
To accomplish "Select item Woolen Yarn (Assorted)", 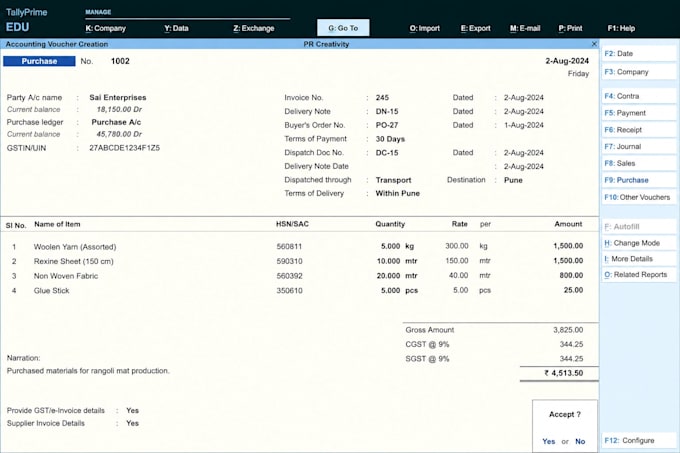I will click(x=75, y=247).
